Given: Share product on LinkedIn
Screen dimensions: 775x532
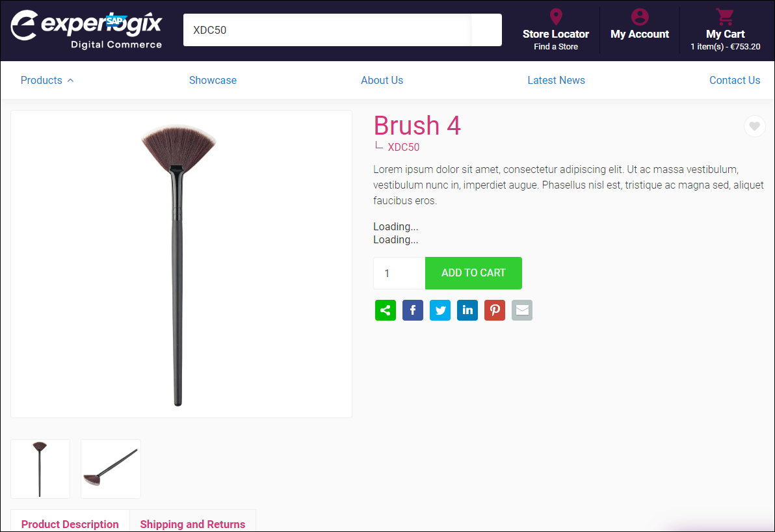Looking at the screenshot, I should 467,310.
